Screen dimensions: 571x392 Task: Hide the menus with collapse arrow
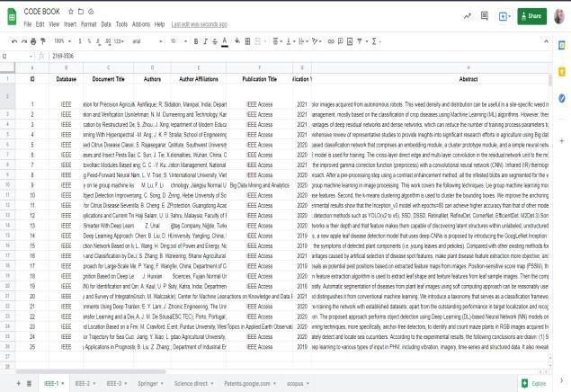click(x=546, y=41)
